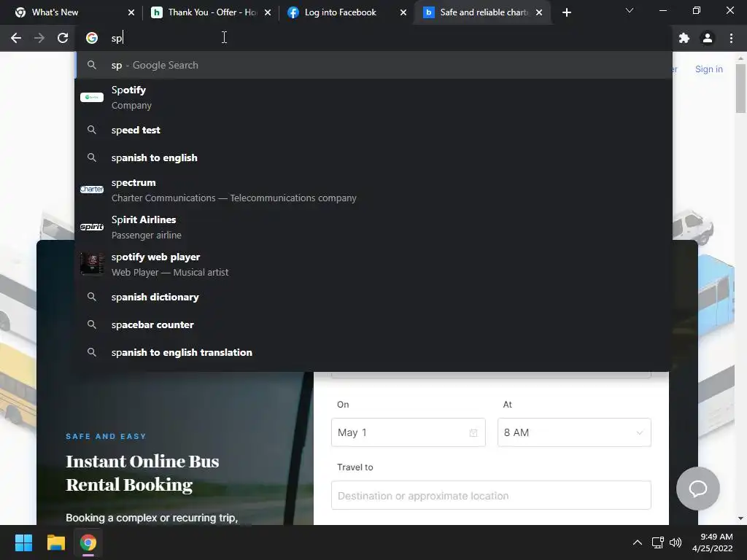This screenshot has height=560, width=747.
Task: Open the Windows Start menu
Action: click(23, 542)
